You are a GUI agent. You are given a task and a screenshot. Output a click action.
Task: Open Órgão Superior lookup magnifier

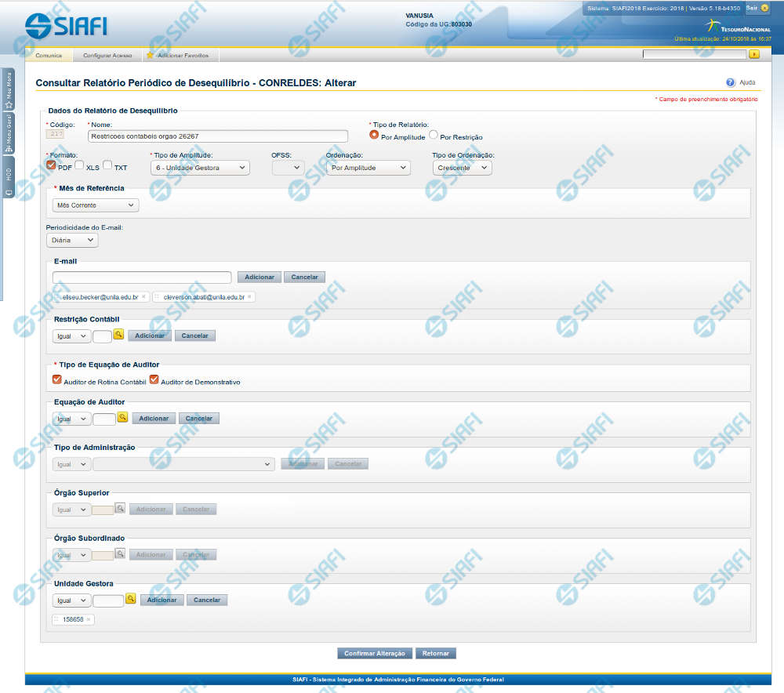(x=120, y=508)
